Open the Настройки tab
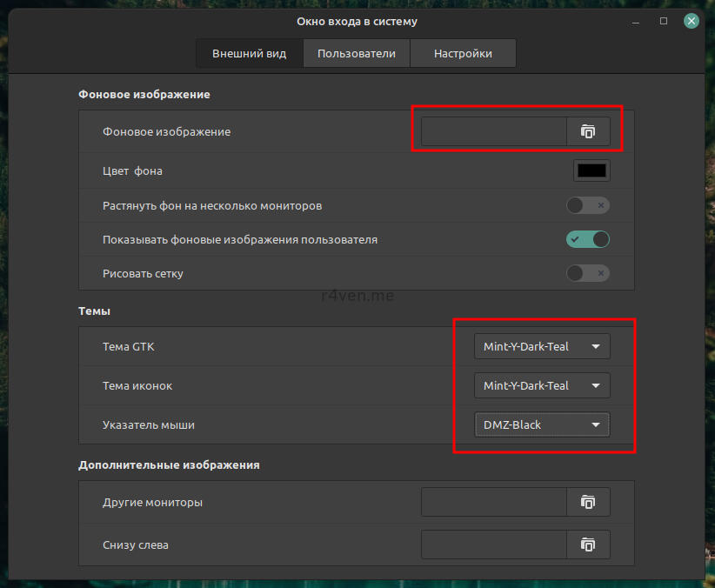This screenshot has height=588, width=715. (463, 53)
